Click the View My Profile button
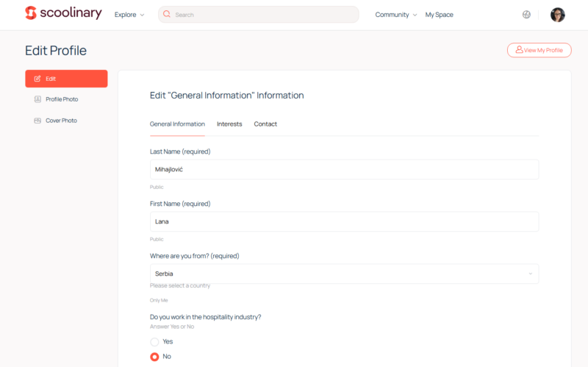 539,50
